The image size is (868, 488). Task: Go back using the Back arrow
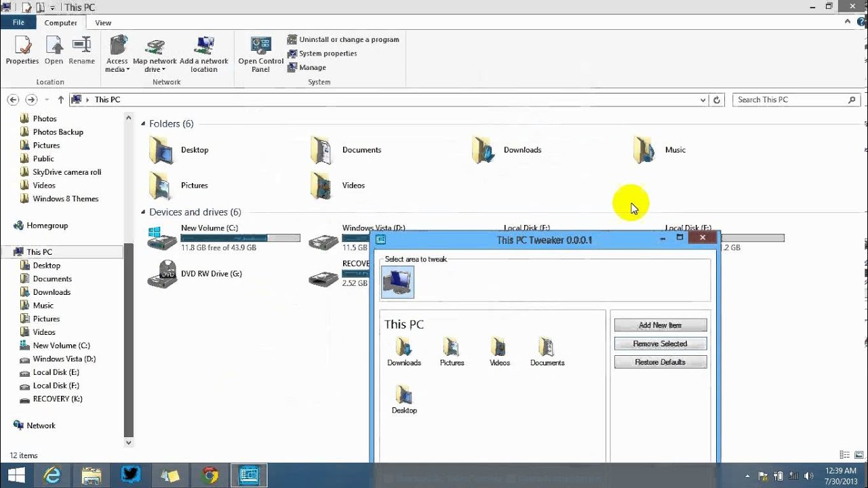coord(13,100)
